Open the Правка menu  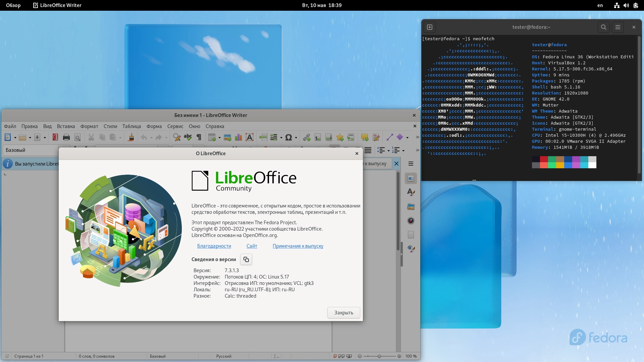pos(30,126)
